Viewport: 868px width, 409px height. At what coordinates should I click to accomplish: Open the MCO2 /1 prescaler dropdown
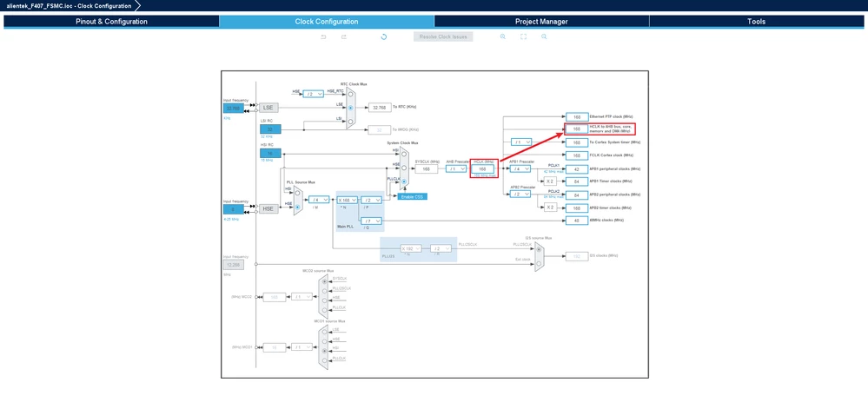(x=302, y=297)
